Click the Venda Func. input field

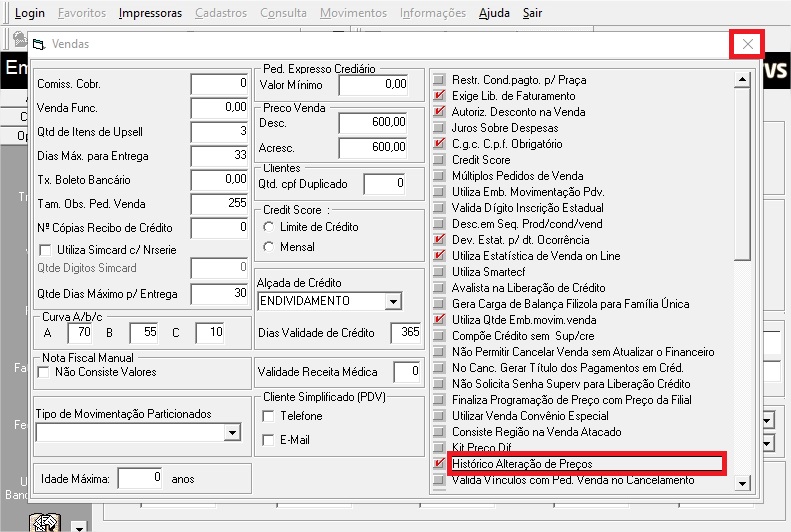[x=219, y=108]
